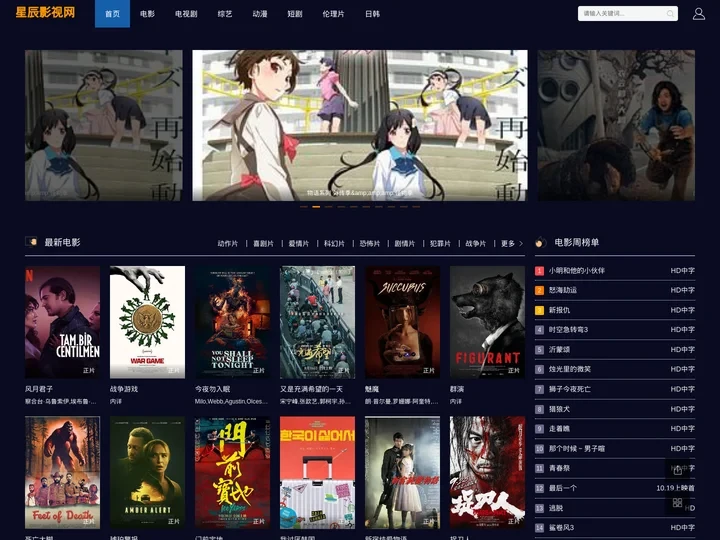Open ranked movie 烛光里的微笑
The image size is (720, 540).
pos(570,369)
